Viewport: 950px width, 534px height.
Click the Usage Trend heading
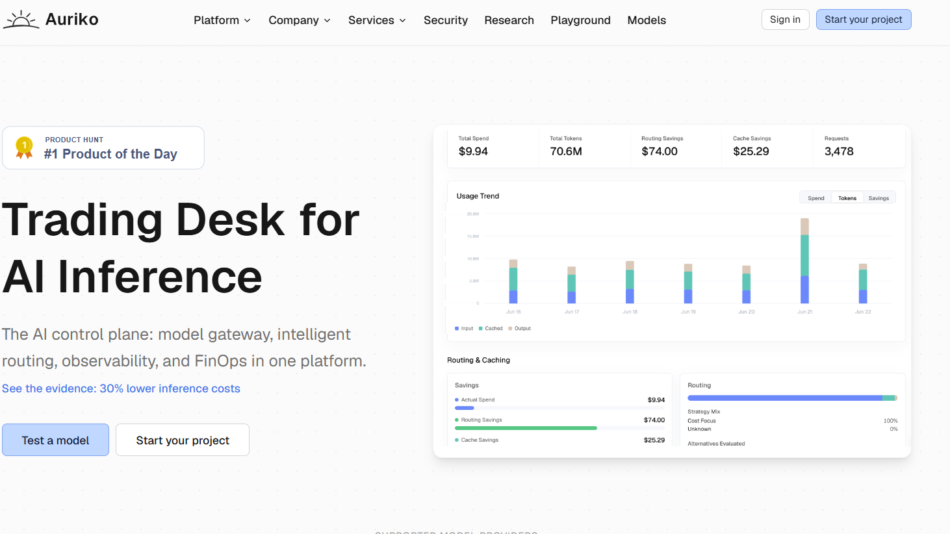(478, 196)
